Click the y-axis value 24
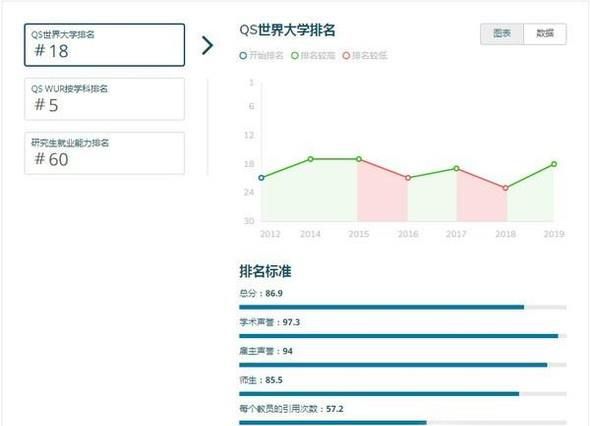The image size is (590, 426). pos(249,192)
